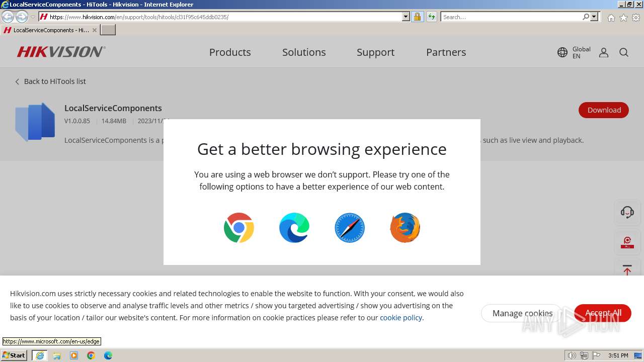This screenshot has width=644, height=362.
Task: Click the red e-shop side icon
Action: click(x=627, y=242)
